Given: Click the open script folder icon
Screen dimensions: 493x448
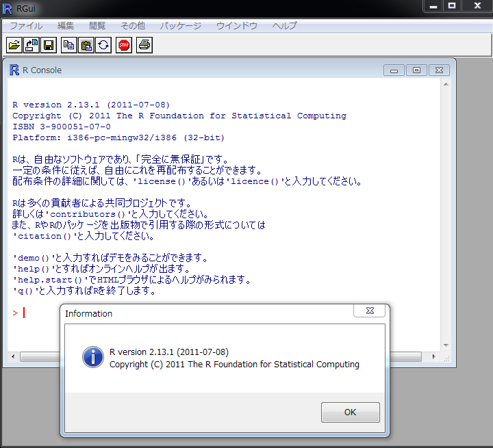Looking at the screenshot, I should [14, 45].
